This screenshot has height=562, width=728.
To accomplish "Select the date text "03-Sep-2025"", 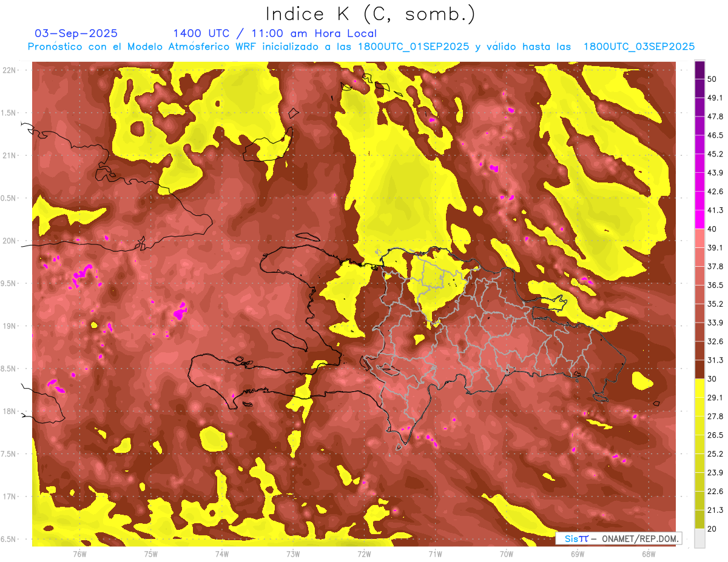I will point(76,33).
